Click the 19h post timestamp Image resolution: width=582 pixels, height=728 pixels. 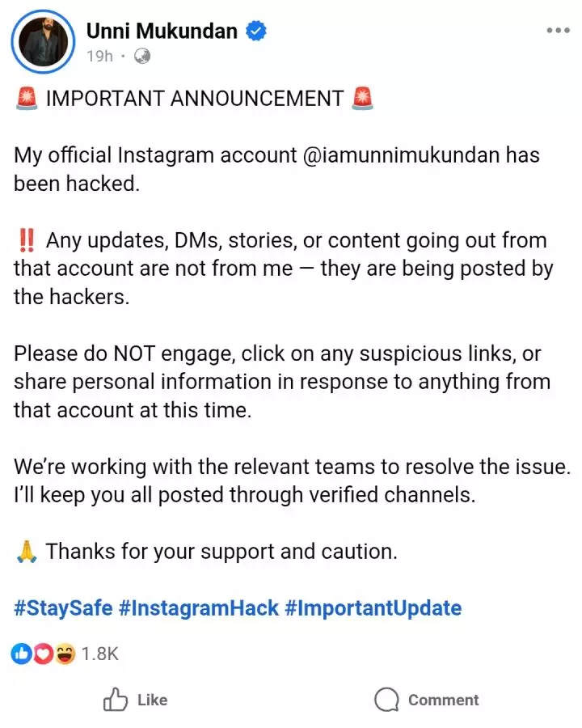[x=100, y=57]
